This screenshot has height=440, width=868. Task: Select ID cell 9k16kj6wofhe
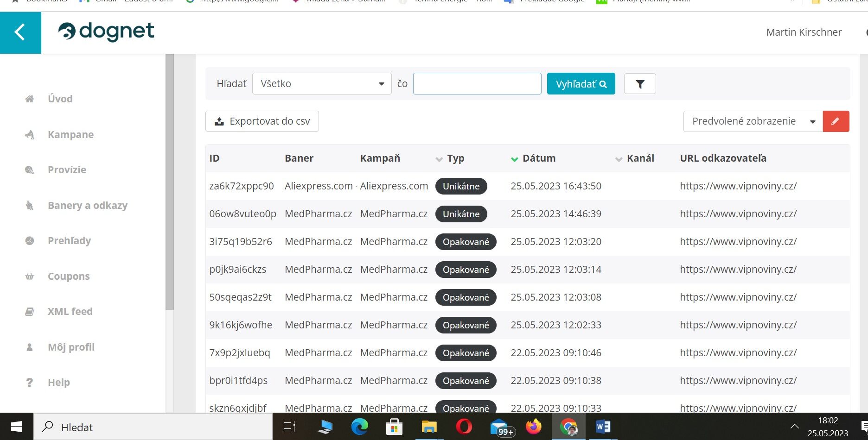click(x=241, y=325)
